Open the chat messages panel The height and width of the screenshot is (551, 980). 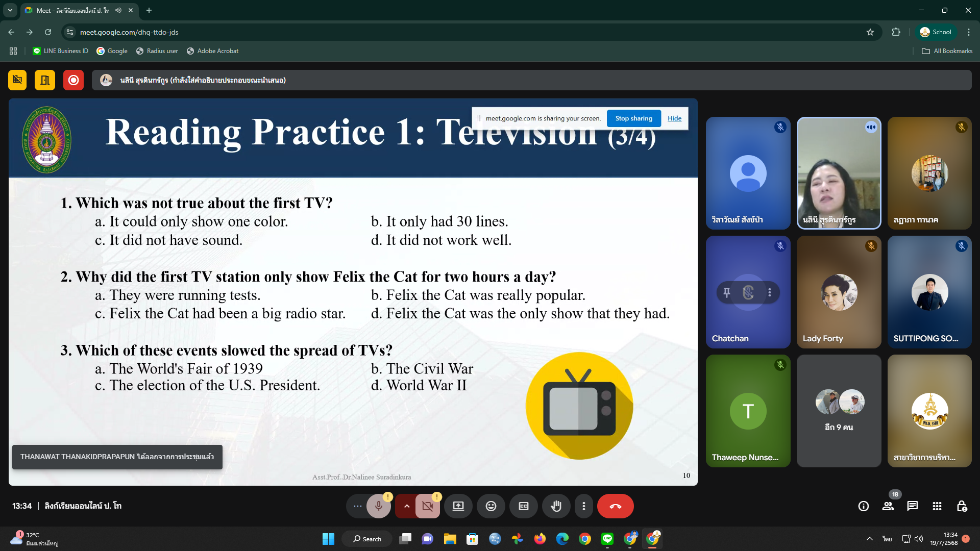tap(913, 506)
